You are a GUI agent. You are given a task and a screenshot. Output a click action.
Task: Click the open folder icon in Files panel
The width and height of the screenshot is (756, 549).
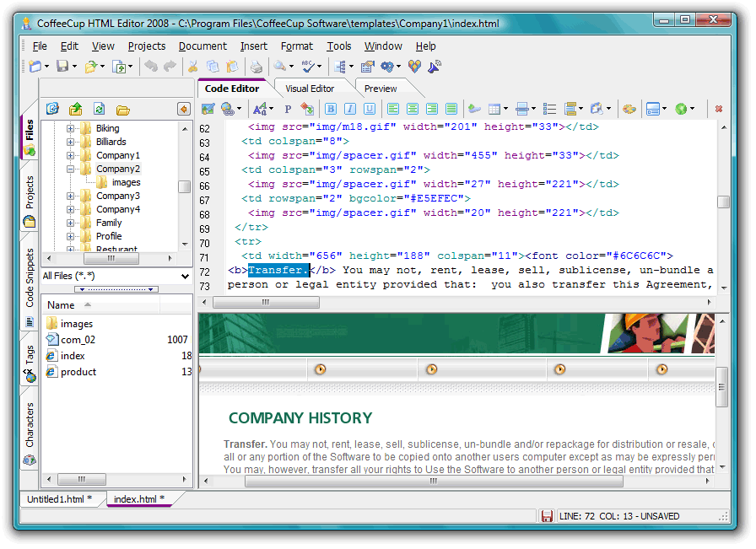click(x=123, y=110)
